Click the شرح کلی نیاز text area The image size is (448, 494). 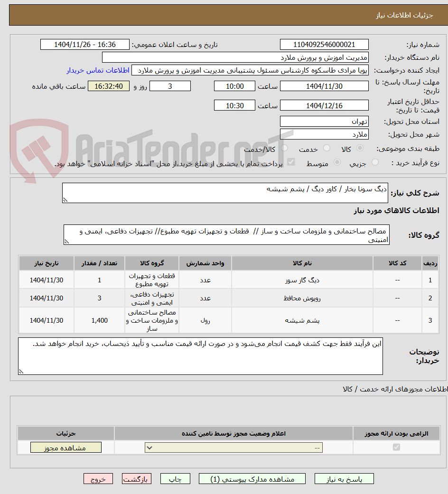(225, 193)
